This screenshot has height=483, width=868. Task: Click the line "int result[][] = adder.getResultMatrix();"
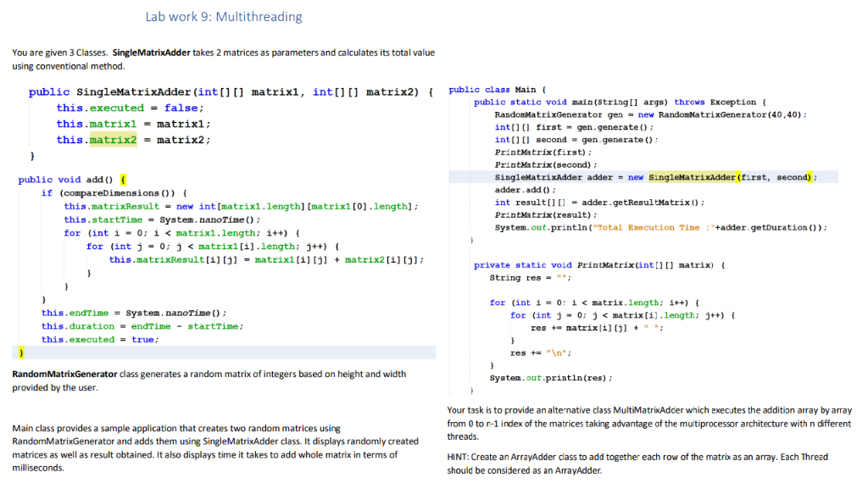pos(599,203)
